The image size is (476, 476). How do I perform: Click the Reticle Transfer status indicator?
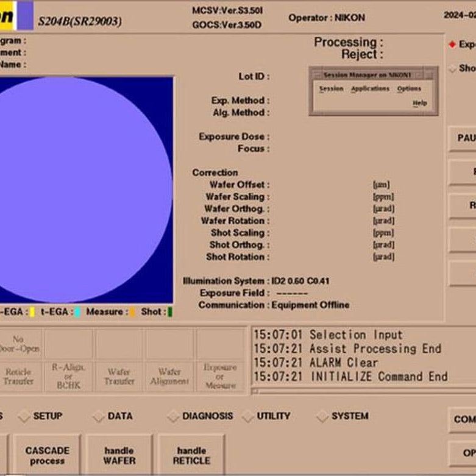[18, 376]
